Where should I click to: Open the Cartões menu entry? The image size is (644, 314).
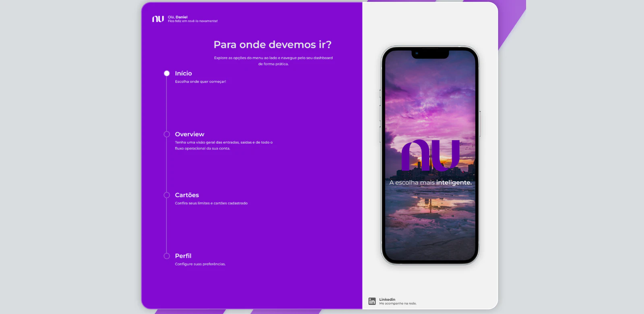point(187,195)
